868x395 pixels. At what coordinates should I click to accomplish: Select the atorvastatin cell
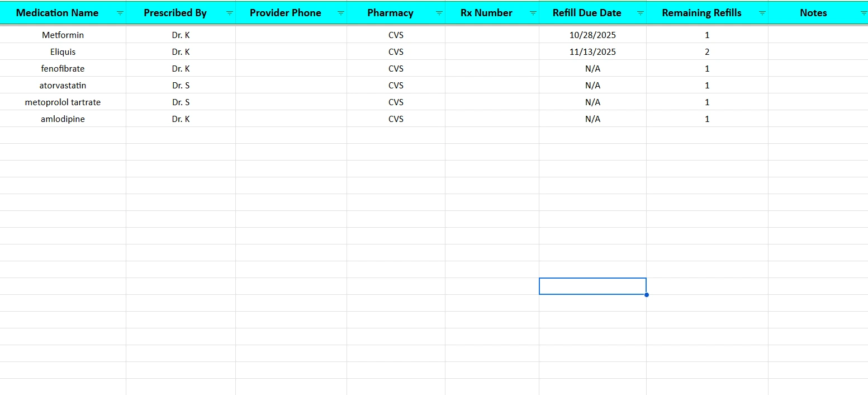tap(63, 85)
